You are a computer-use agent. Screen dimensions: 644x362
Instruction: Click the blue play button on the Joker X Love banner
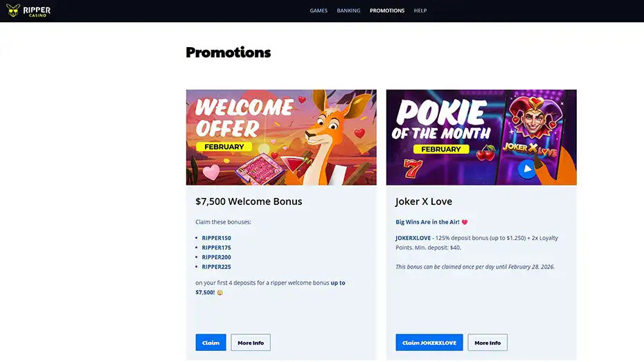tap(527, 169)
